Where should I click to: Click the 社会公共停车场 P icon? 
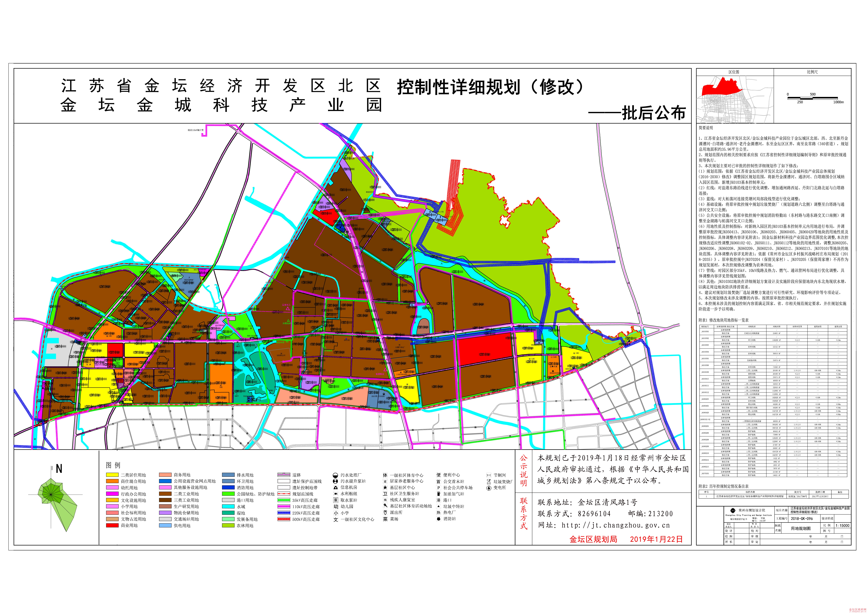tap(439, 488)
